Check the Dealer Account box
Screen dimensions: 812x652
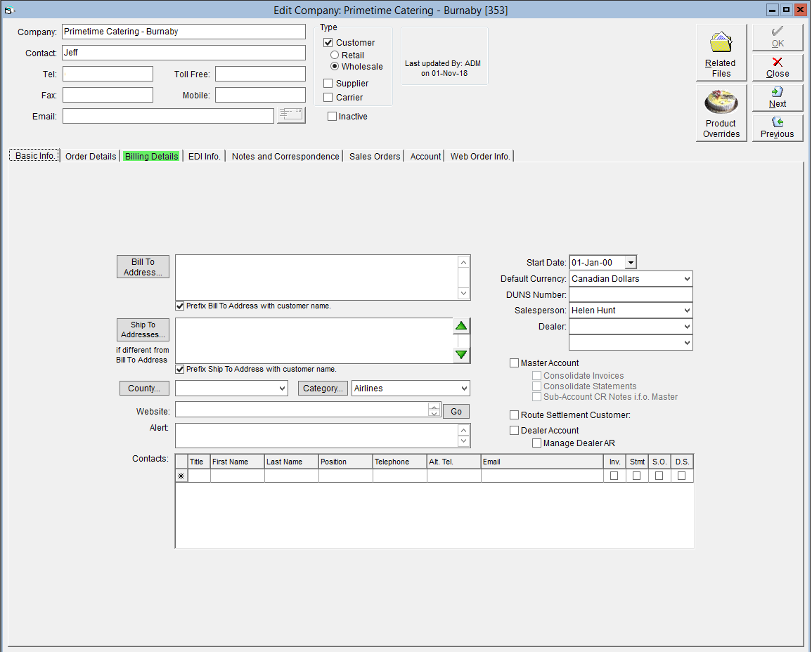(514, 430)
